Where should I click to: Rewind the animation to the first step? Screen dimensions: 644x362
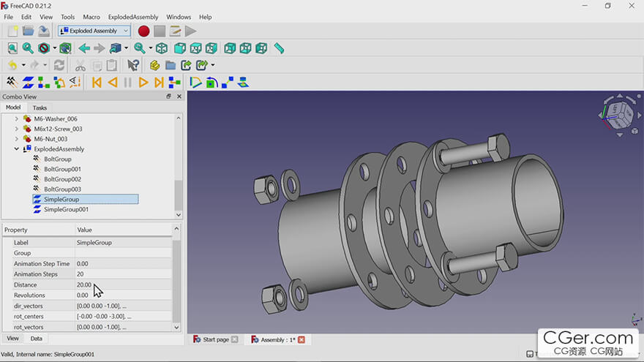point(97,83)
